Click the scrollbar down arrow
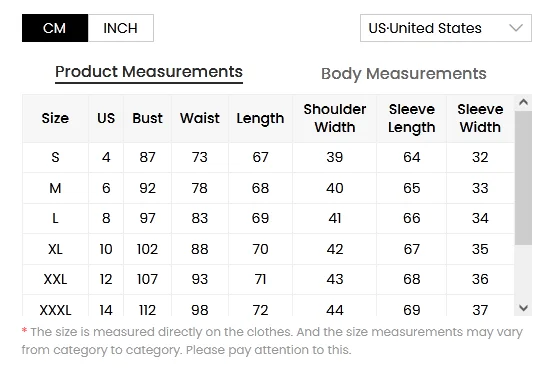The width and height of the screenshot is (545, 371). 523,308
